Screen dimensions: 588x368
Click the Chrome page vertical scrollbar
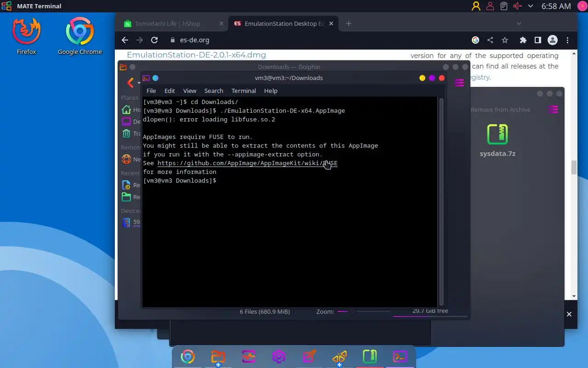pos(574,167)
